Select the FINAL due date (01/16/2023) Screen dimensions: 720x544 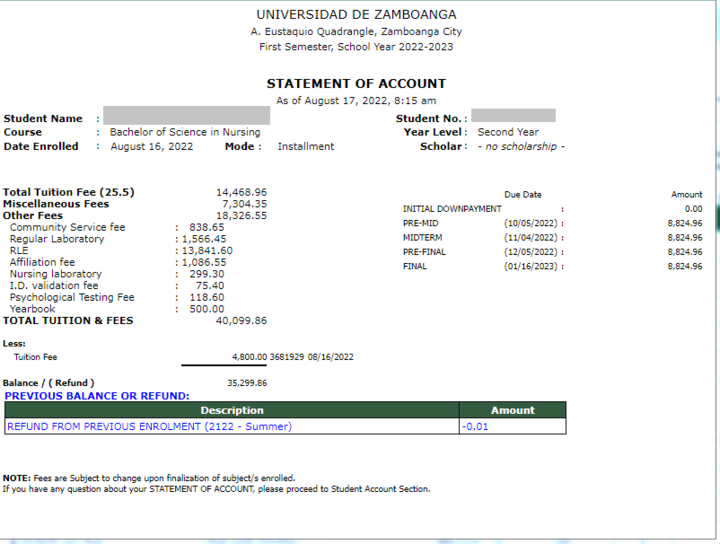tap(531, 266)
